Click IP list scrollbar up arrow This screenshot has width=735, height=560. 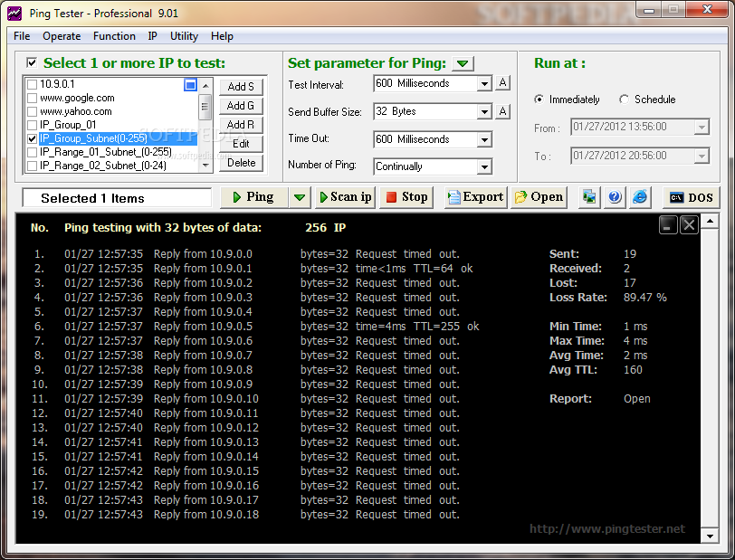tap(205, 86)
